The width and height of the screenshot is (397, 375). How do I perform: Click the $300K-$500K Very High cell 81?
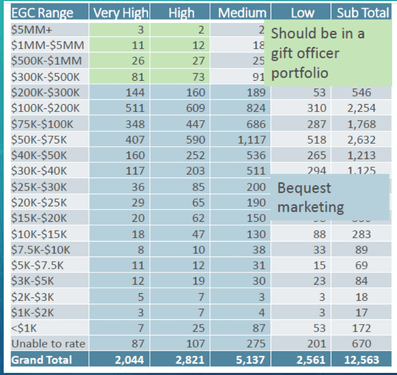click(x=138, y=77)
